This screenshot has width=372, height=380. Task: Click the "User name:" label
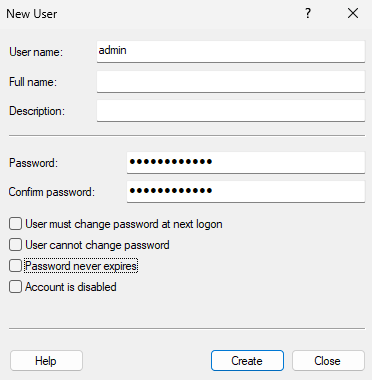[36, 52]
